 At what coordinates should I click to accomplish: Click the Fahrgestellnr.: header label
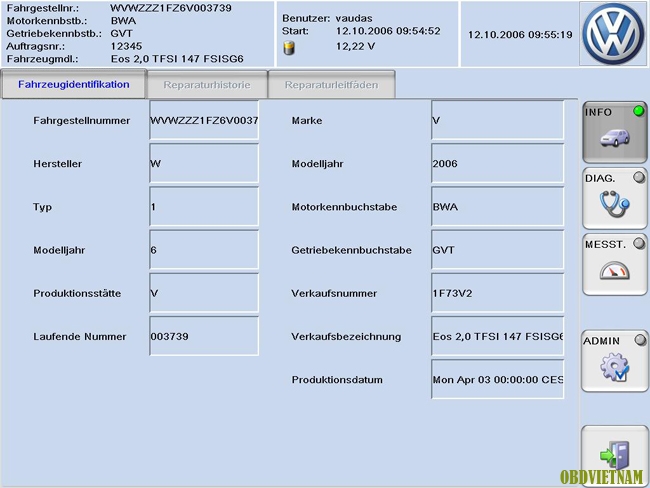click(x=43, y=8)
